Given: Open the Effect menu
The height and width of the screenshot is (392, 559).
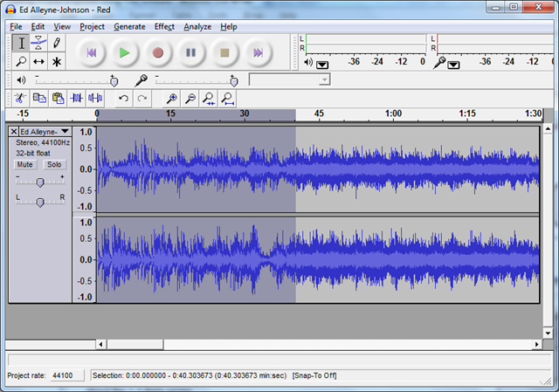Looking at the screenshot, I should 164,26.
